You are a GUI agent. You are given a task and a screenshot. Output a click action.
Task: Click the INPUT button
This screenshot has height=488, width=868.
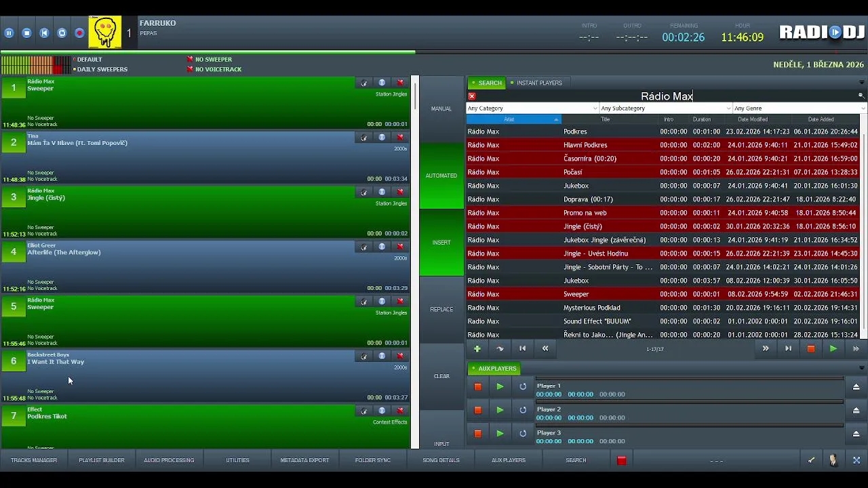pos(441,444)
